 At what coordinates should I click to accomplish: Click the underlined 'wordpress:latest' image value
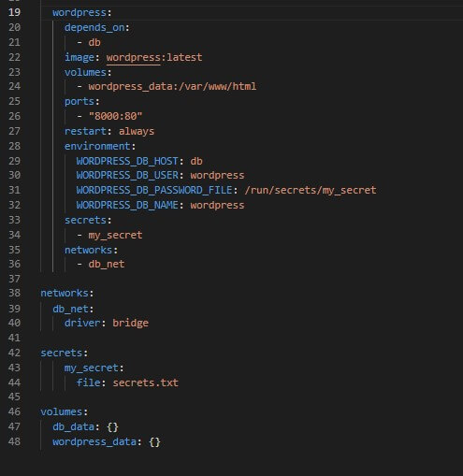154,57
